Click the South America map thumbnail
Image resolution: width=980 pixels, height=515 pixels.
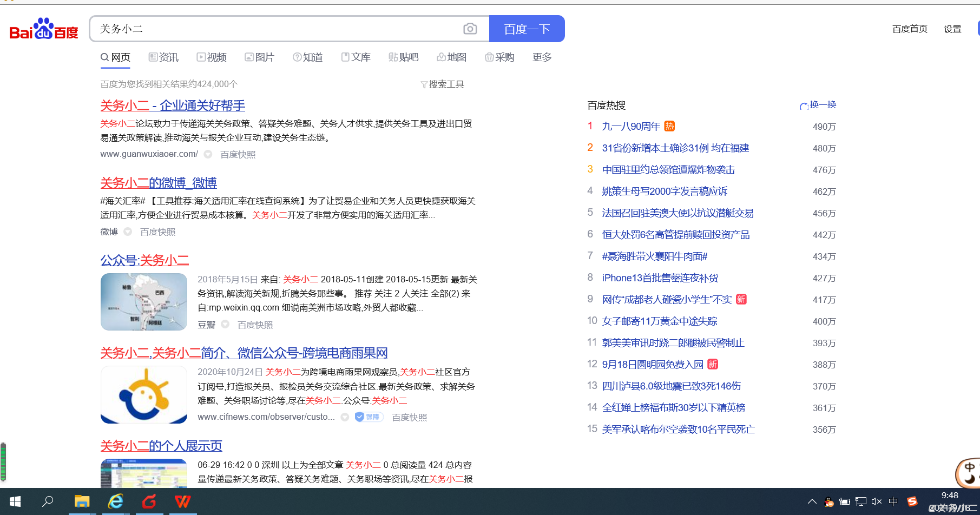pos(144,302)
